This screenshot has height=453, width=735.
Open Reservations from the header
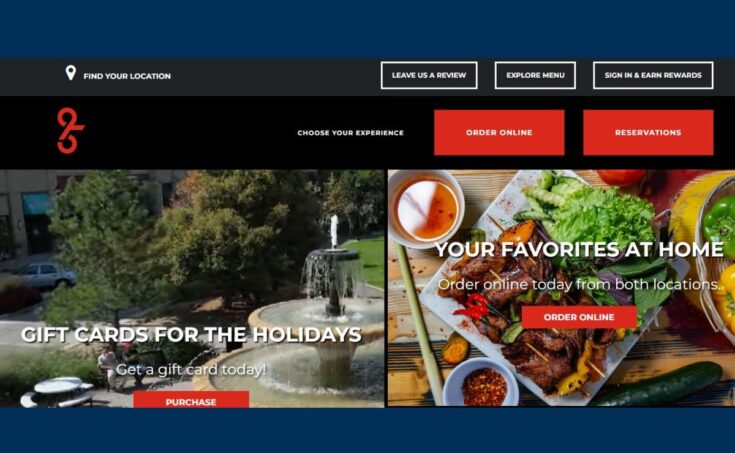click(648, 132)
